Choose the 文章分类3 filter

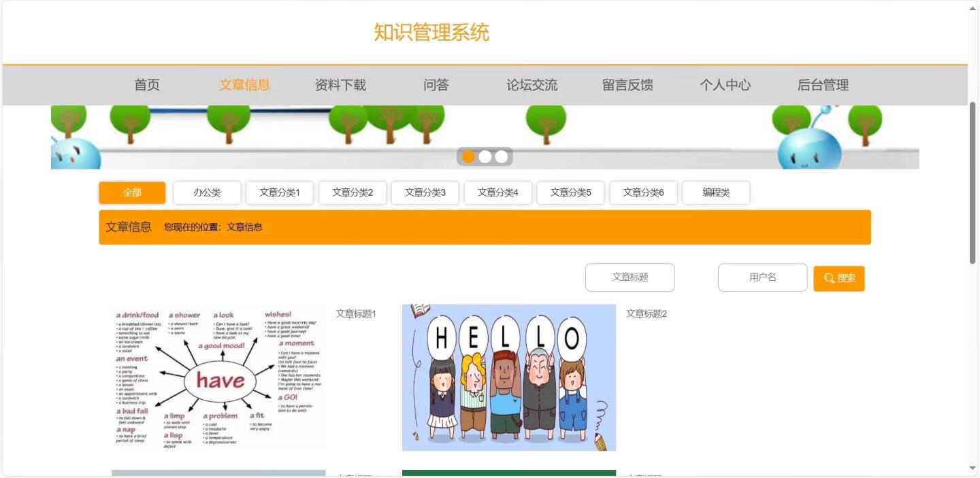pos(425,192)
